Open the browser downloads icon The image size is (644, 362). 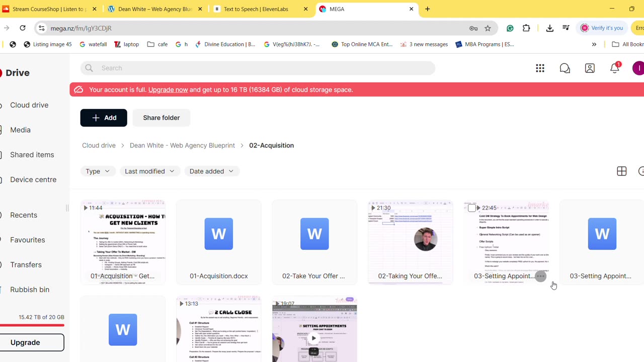tap(549, 28)
